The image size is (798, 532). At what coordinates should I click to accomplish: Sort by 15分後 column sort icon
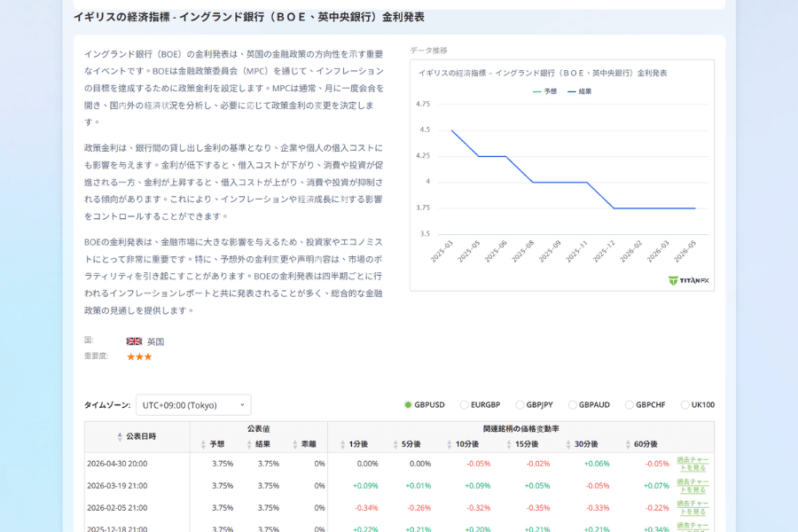pyautogui.click(x=509, y=444)
